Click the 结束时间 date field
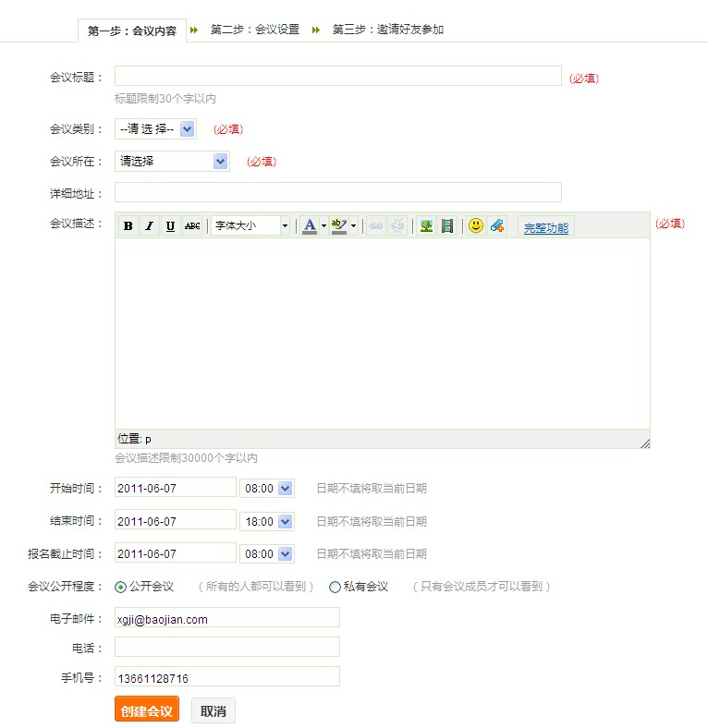Screen dimensions: 708x728 pyautogui.click(x=176, y=520)
